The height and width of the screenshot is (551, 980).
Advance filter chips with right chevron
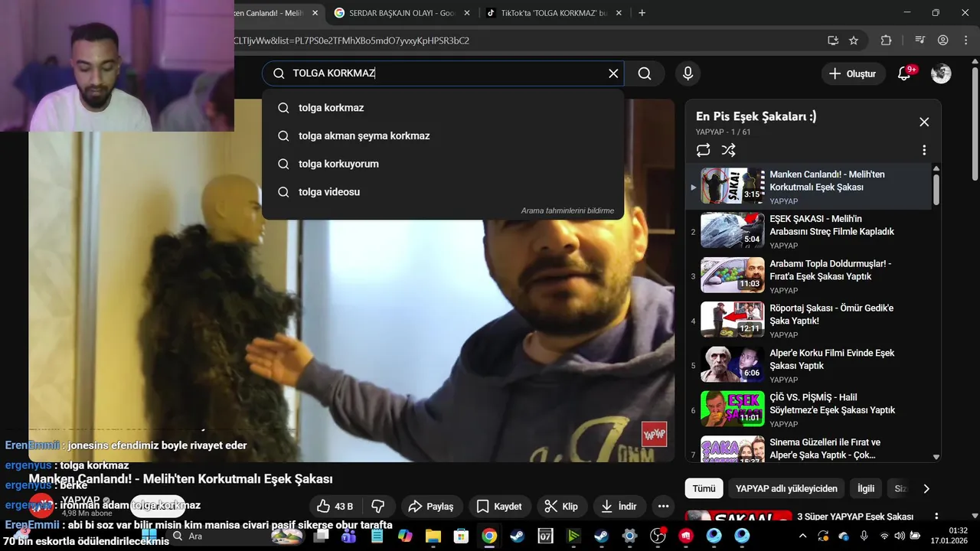point(926,488)
